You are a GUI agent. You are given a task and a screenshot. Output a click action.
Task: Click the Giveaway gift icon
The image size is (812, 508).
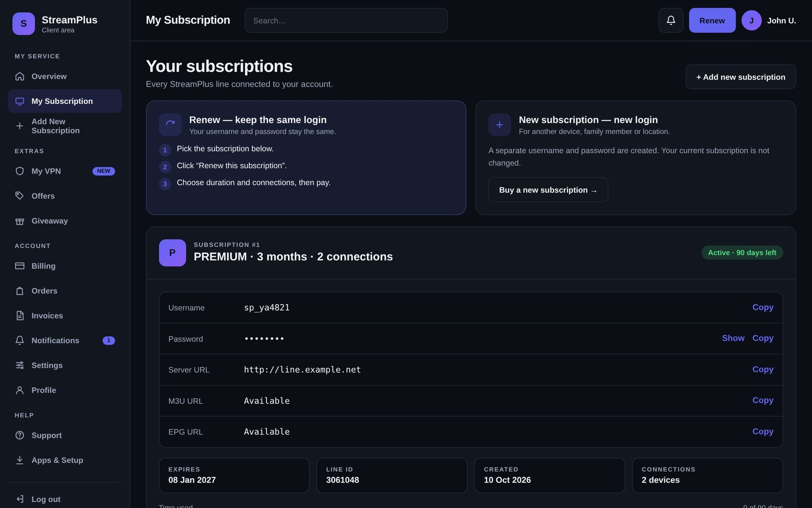click(x=20, y=221)
